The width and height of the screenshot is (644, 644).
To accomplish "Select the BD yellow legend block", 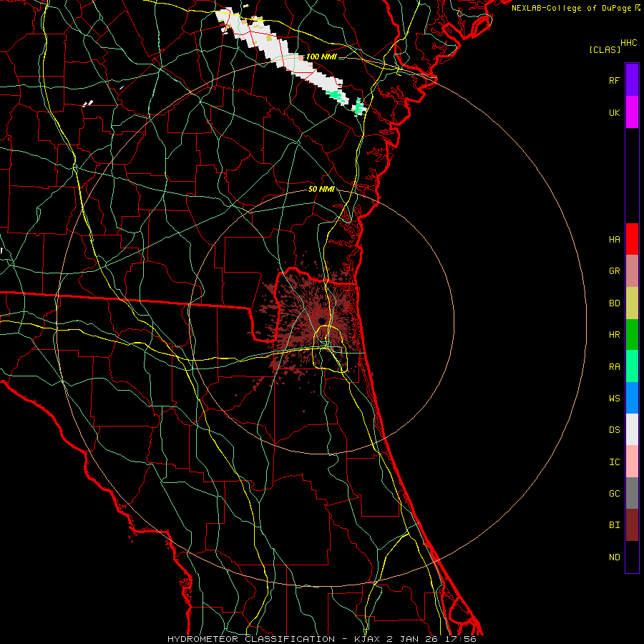I will (632, 303).
